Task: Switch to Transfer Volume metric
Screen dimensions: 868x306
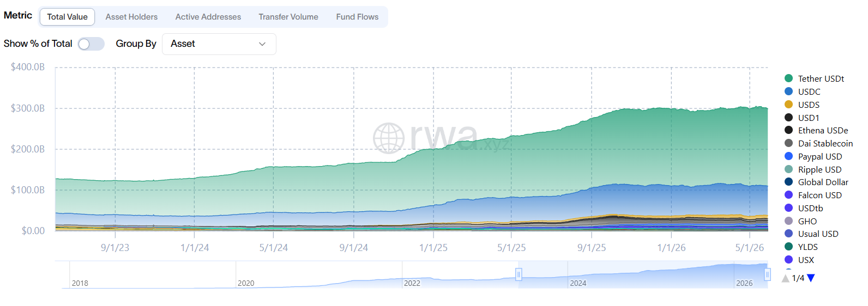Action: click(288, 17)
